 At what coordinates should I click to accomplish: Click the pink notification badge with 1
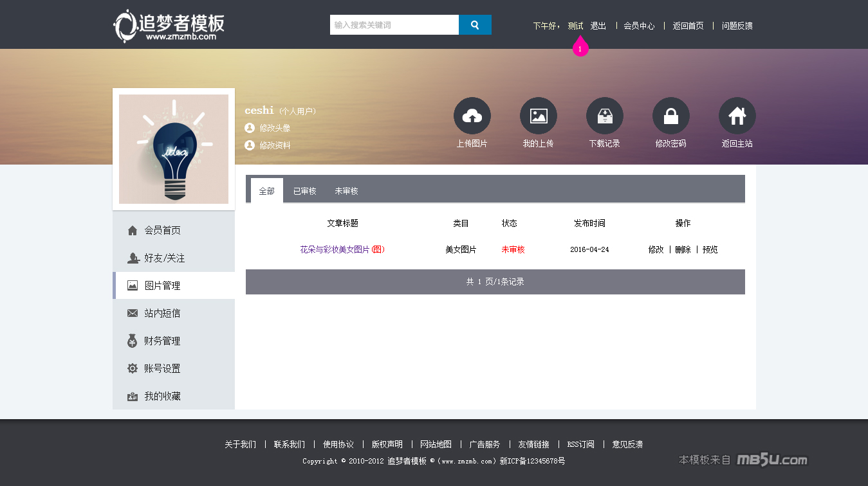[x=580, y=49]
